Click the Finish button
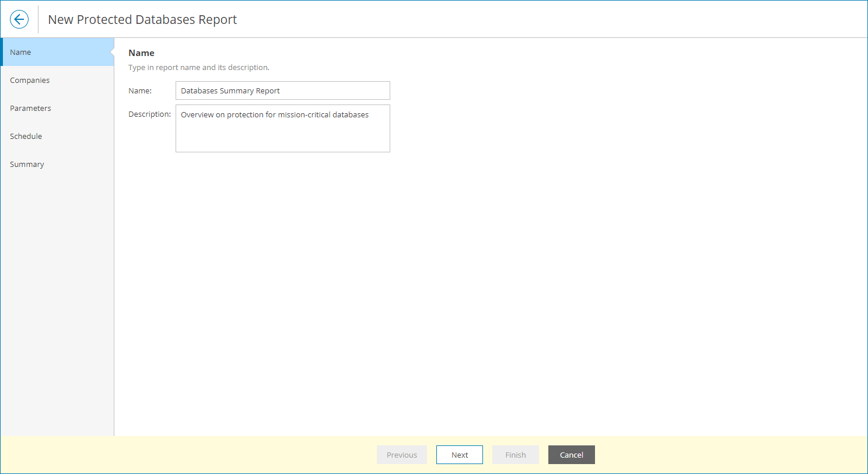The height and width of the screenshot is (474, 868). pos(515,454)
